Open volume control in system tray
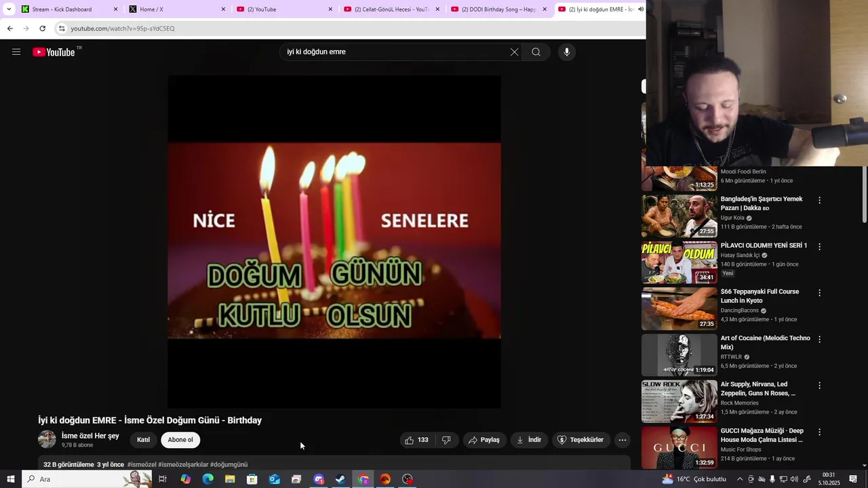The height and width of the screenshot is (488, 868). pos(794,479)
